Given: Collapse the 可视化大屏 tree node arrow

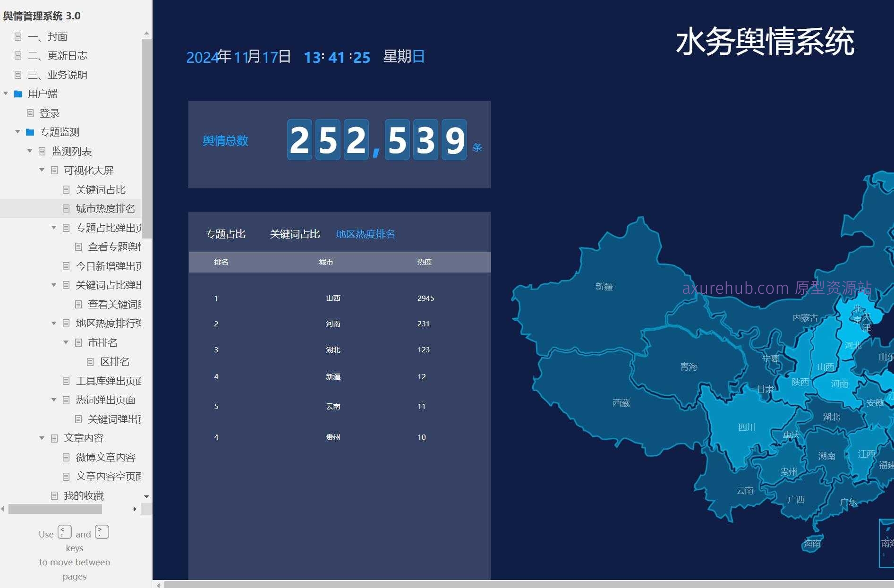Looking at the screenshot, I should (x=42, y=170).
